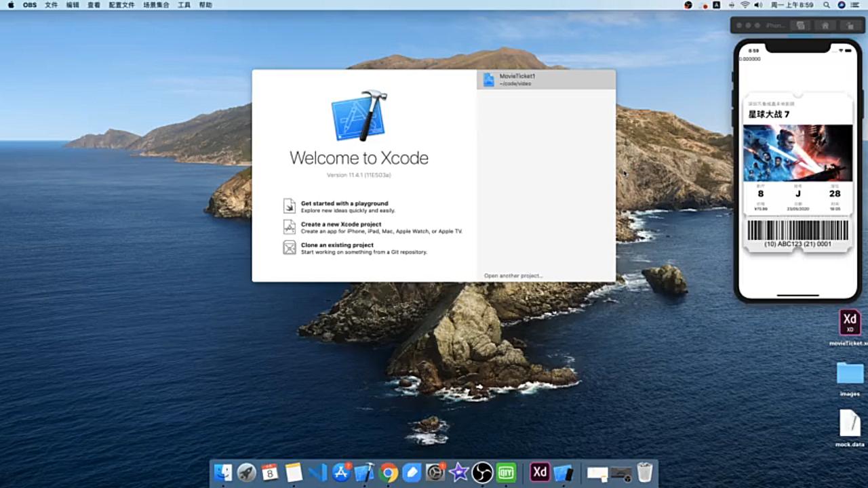
Task: Open System Preferences from the Dock
Action: coord(435,472)
